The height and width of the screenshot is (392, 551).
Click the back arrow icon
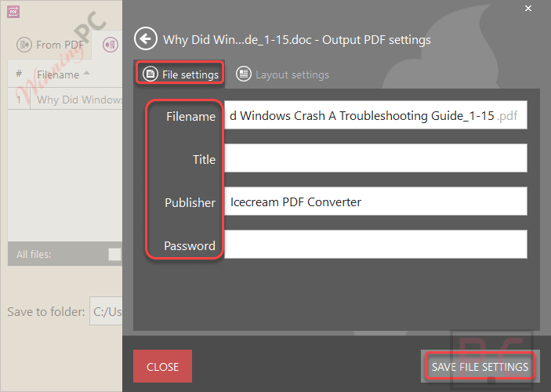(146, 38)
